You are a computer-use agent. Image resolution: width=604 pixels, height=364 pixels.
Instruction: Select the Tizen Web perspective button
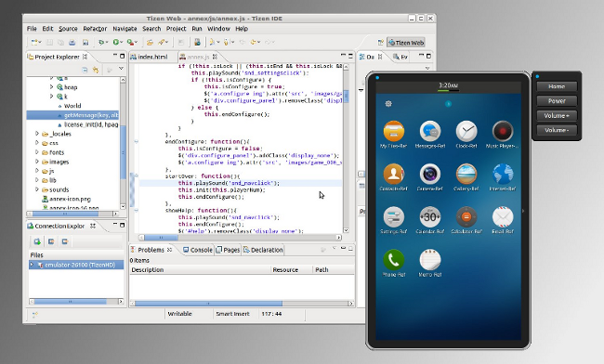[x=406, y=43]
